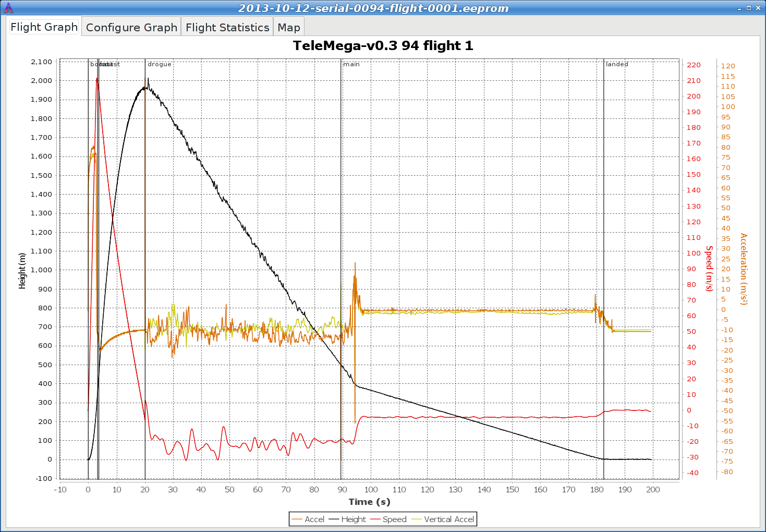Click the main state marker label
Image resolution: width=766 pixels, height=532 pixels.
pos(351,64)
